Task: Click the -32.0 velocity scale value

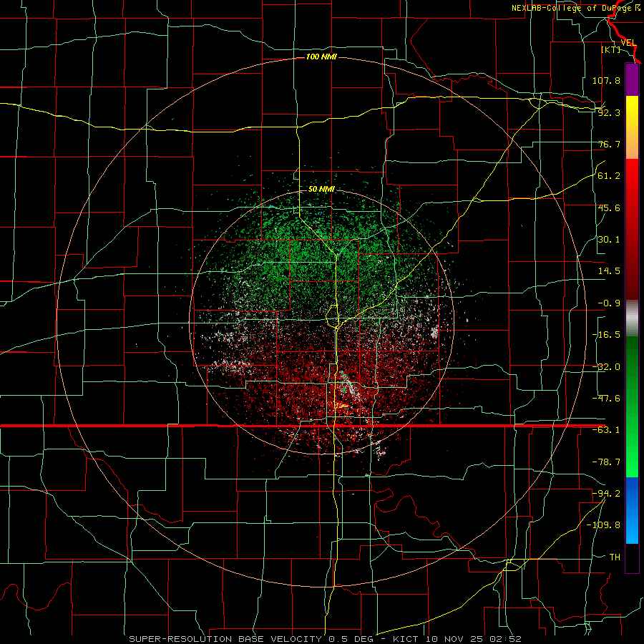Action: click(x=606, y=367)
